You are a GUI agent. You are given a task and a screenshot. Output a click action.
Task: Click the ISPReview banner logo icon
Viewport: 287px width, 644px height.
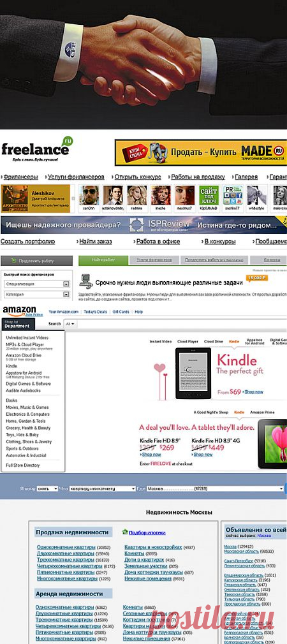point(136,224)
